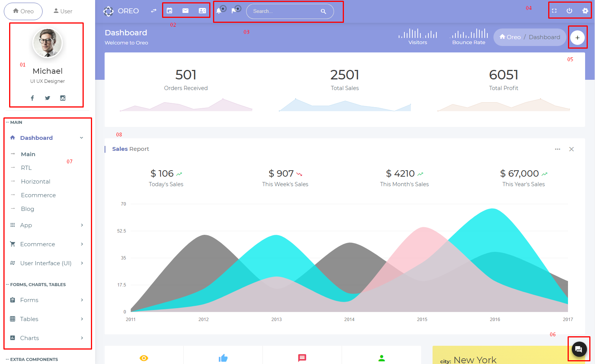Click the calendar icon in top bar

tap(169, 11)
